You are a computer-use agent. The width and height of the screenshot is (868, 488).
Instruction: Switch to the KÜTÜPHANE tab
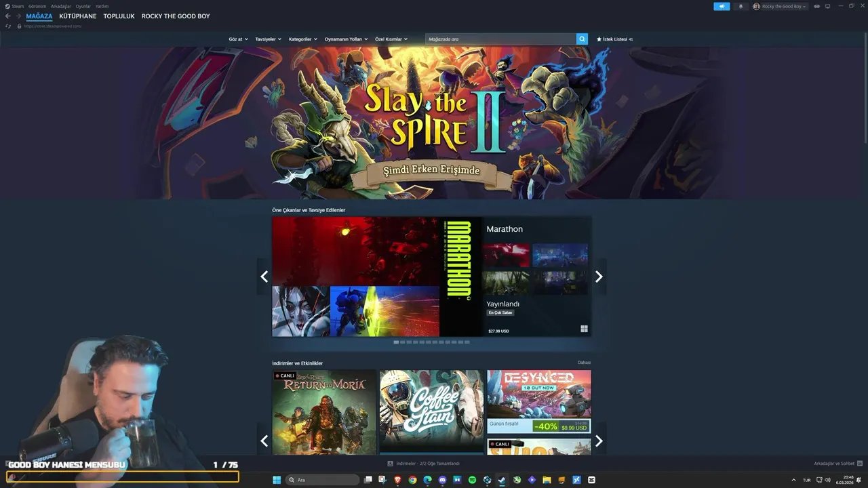tap(78, 16)
